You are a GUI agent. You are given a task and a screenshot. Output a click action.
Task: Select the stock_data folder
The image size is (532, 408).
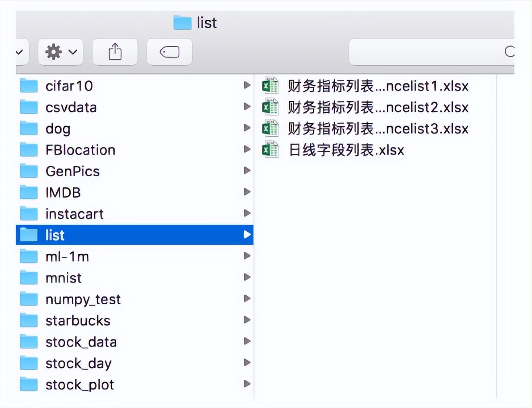[x=81, y=342]
